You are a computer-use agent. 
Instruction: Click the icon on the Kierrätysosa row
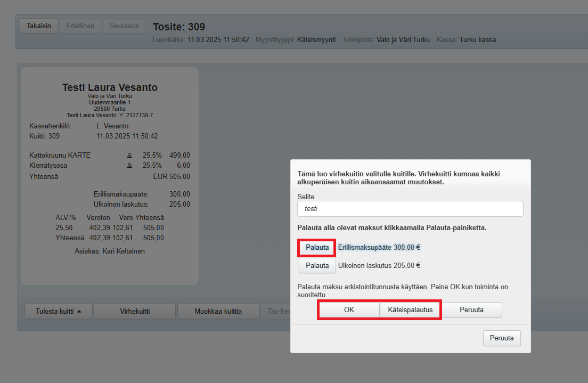(x=129, y=166)
